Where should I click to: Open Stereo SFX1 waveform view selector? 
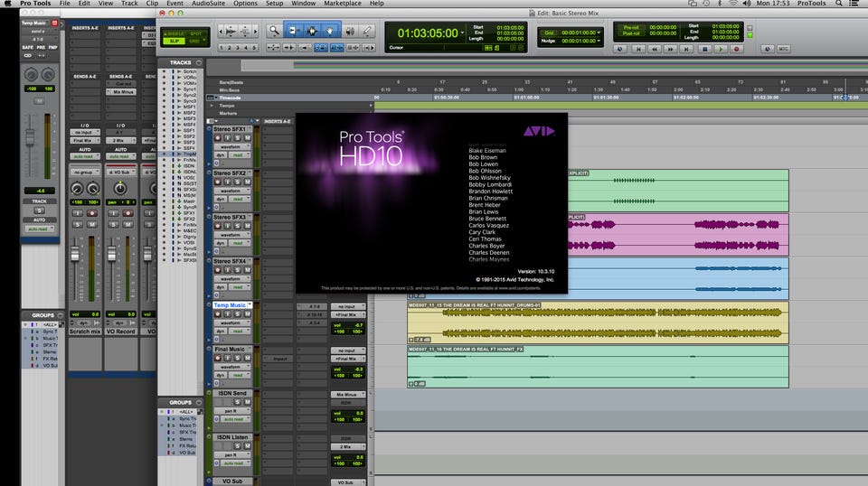231,147
